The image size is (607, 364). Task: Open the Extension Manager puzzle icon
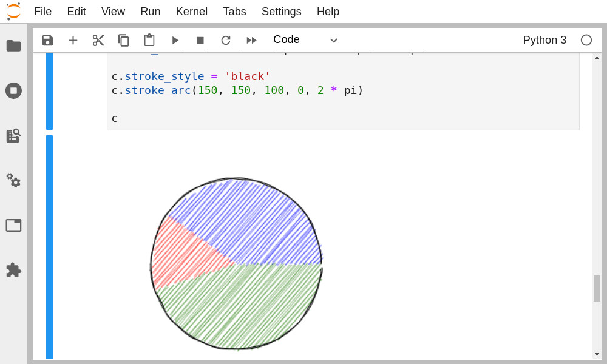tap(13, 270)
